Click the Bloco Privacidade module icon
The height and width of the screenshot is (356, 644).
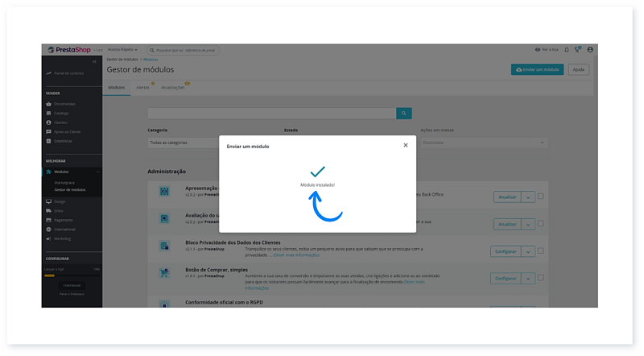(x=164, y=245)
